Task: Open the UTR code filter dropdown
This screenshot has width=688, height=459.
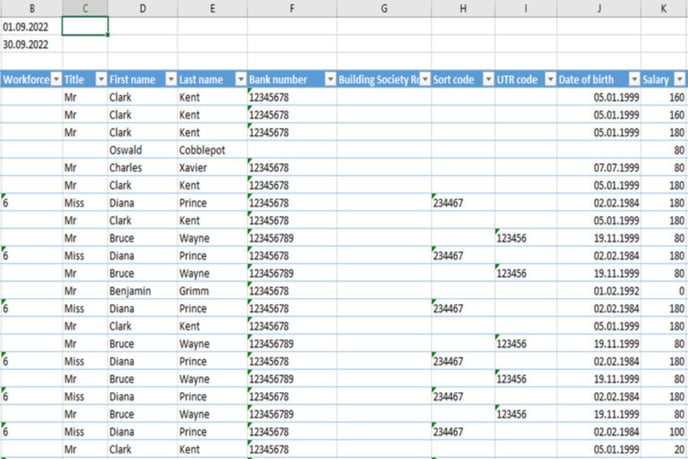Action: (x=550, y=79)
